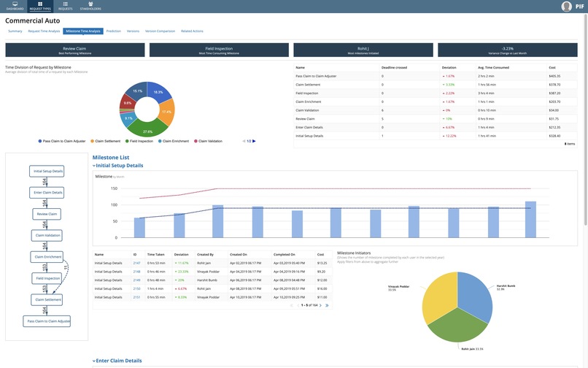The image size is (588, 368).
Task: Toggle Claim Settlement legend item
Action: (105, 141)
